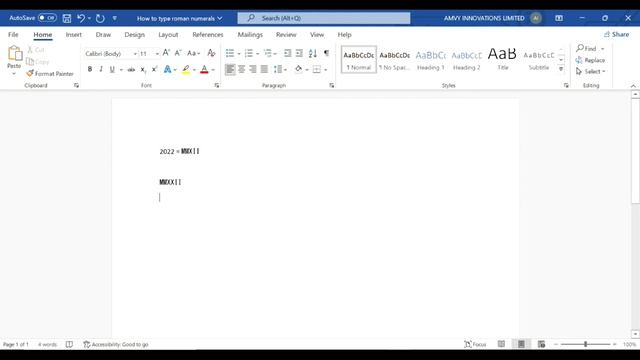Switch to the Insert tab

tap(73, 35)
